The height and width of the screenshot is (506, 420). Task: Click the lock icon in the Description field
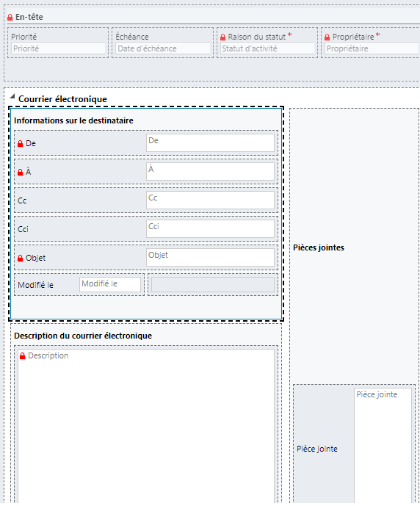tap(22, 356)
